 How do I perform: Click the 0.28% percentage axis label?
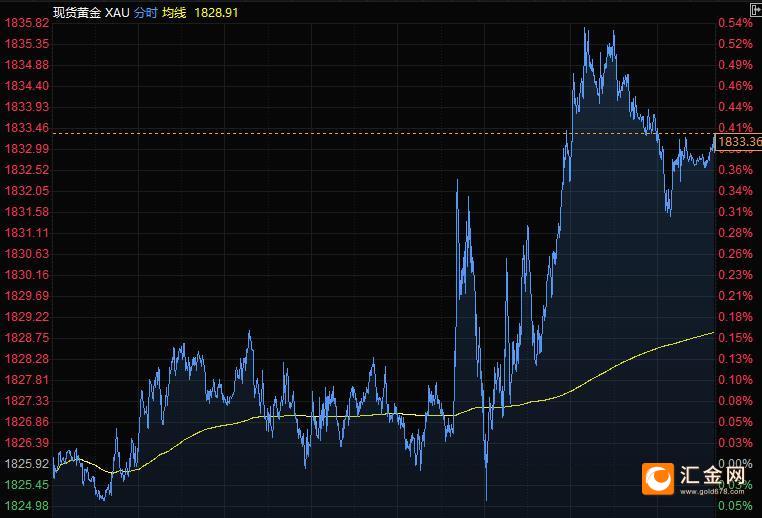pyautogui.click(x=735, y=233)
